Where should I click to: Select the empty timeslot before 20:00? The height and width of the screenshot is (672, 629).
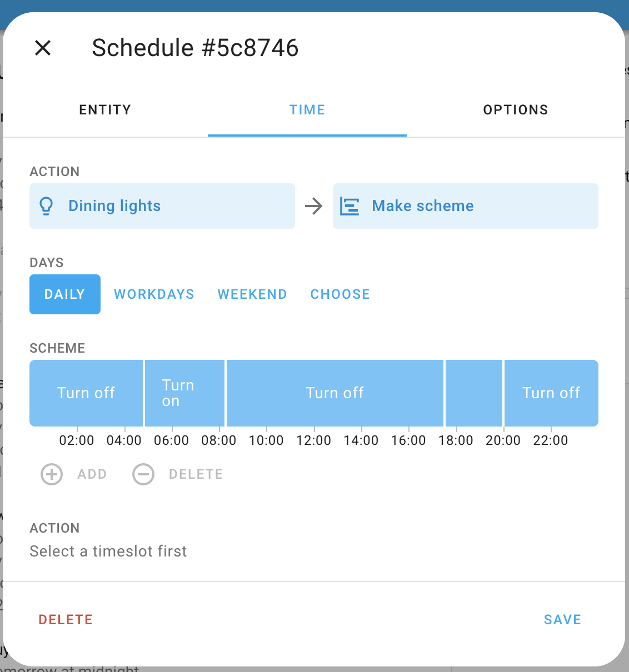pos(473,393)
